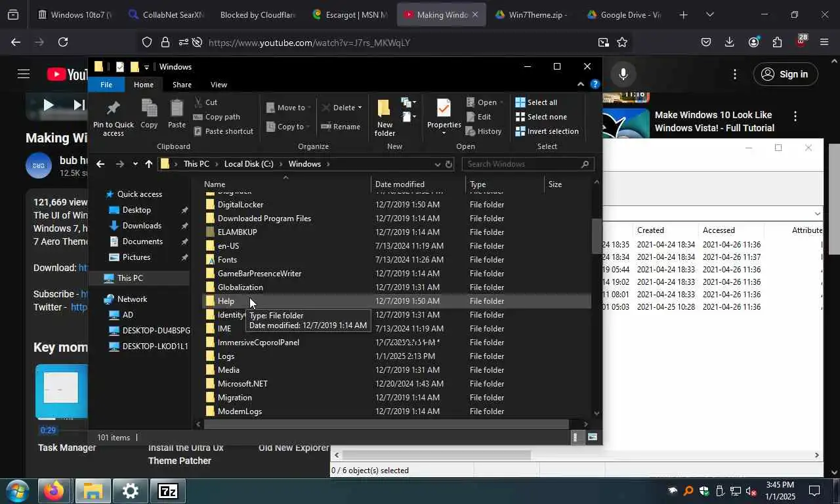Open the File ribbon tab
The height and width of the screenshot is (504, 840).
[106, 85]
